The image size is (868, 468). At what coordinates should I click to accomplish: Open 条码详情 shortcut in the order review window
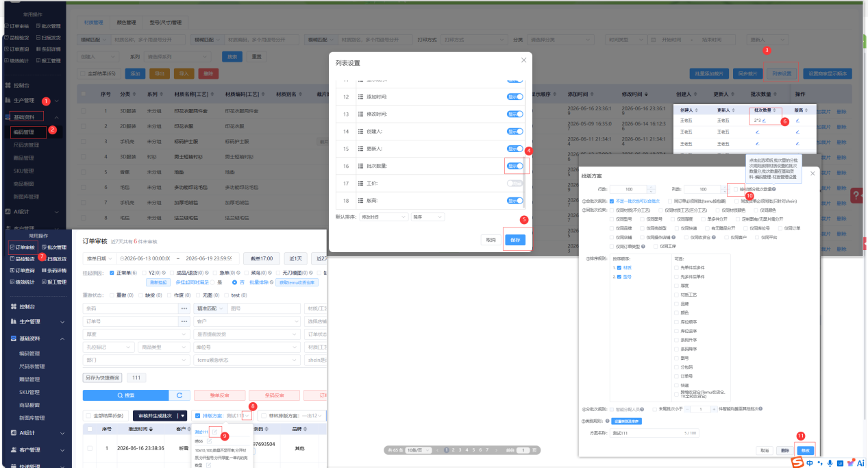54,270
